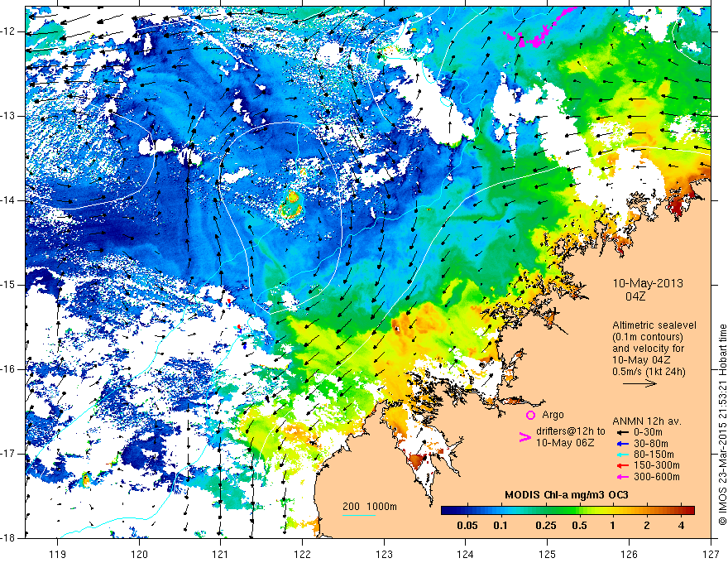The width and height of the screenshot is (728, 563).
Task: Click the magenta drifters arrowhead symbol in legend
Action: click(524, 437)
